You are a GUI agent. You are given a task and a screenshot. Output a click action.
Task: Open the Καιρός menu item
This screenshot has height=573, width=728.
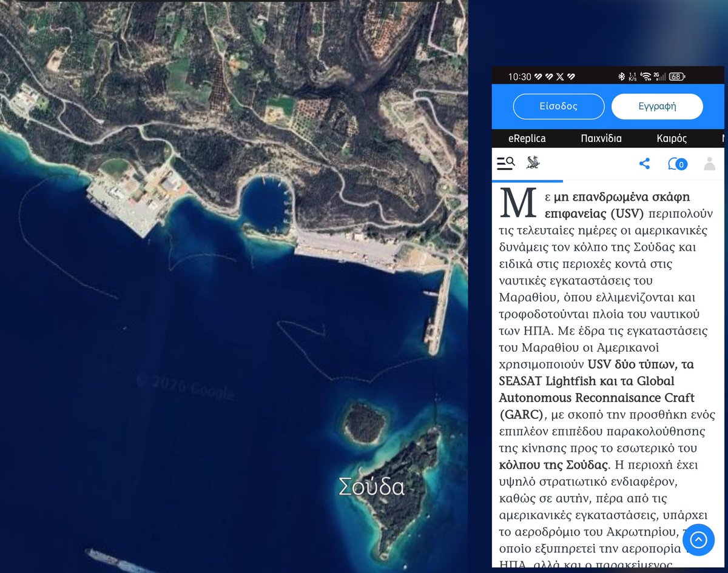(x=672, y=138)
